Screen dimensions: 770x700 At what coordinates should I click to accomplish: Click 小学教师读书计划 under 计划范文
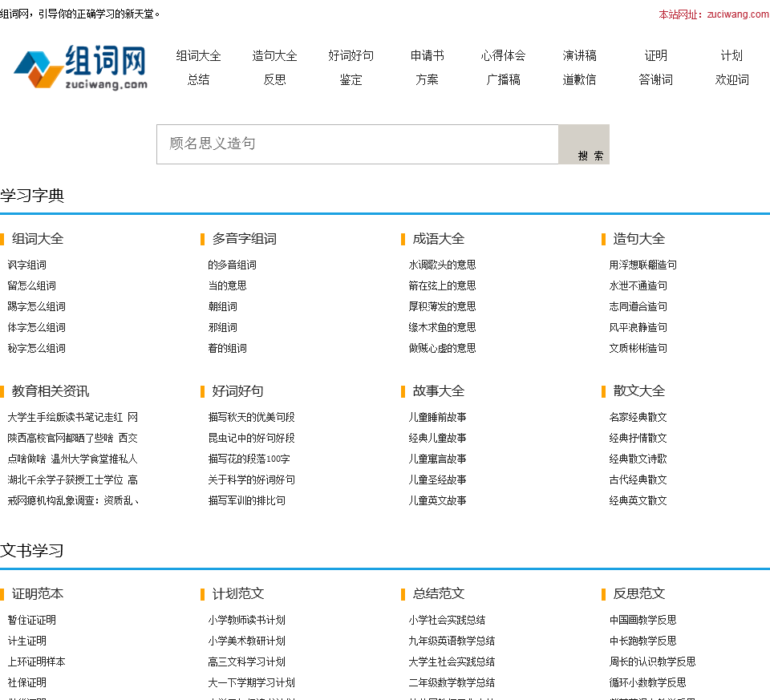pos(246,620)
